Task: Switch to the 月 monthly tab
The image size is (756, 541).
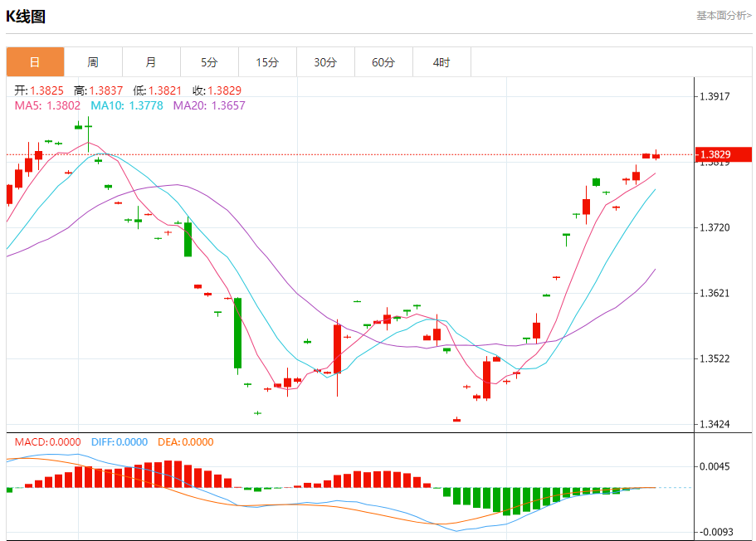Action: [151, 62]
